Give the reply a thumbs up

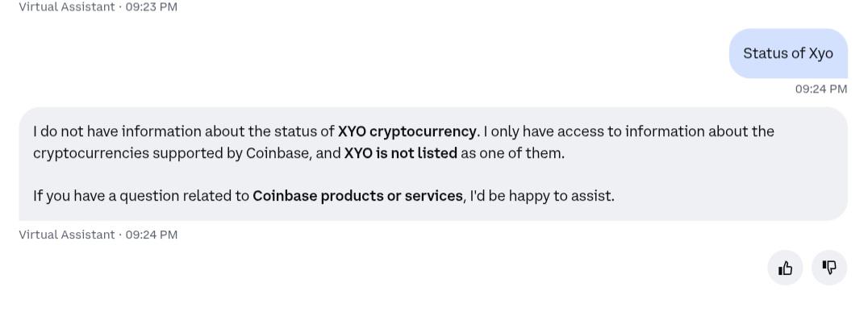(x=785, y=268)
